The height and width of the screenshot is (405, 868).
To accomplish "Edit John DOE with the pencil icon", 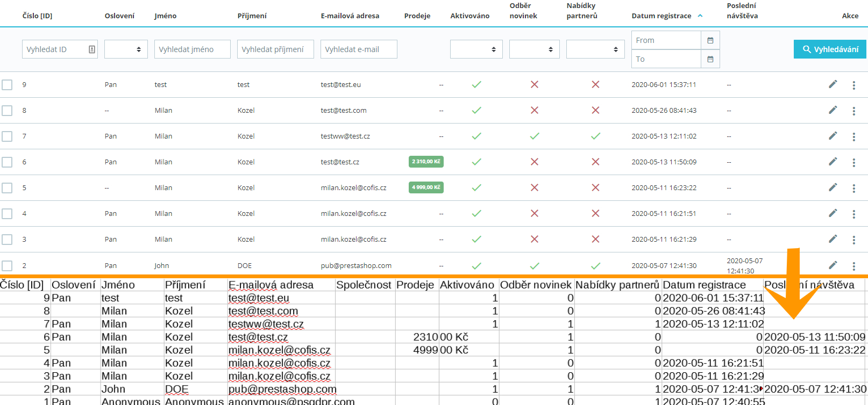I will [833, 265].
